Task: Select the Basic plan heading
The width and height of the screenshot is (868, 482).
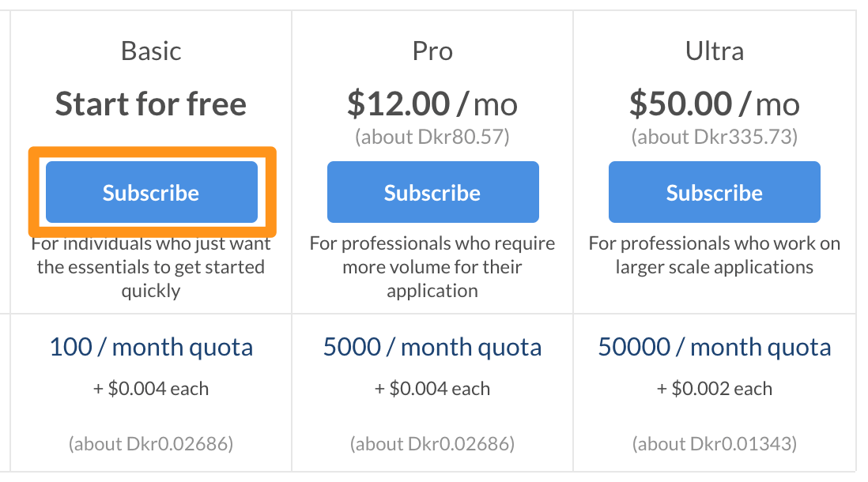Action: (151, 51)
